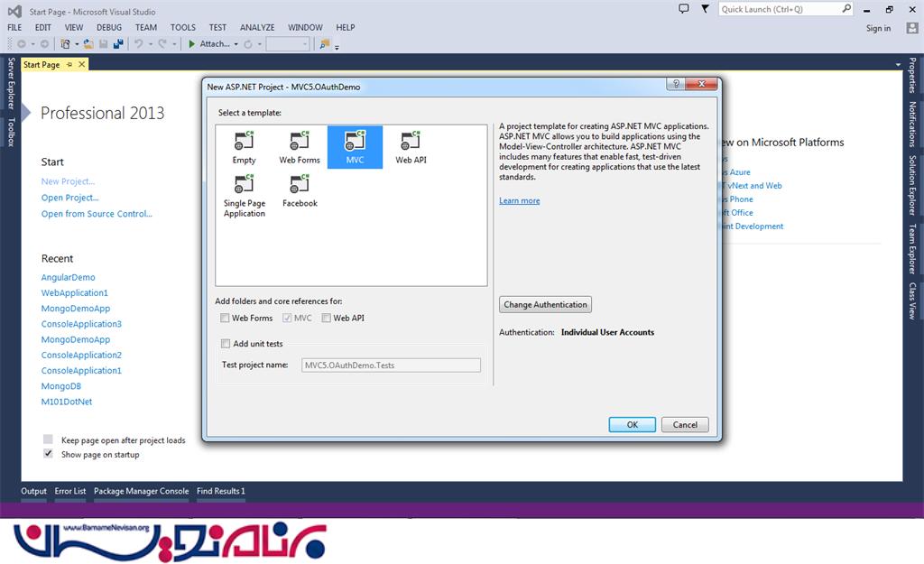Viewport: 924px width, 564px height.
Task: Click the Open Project... link
Action: [x=69, y=198]
